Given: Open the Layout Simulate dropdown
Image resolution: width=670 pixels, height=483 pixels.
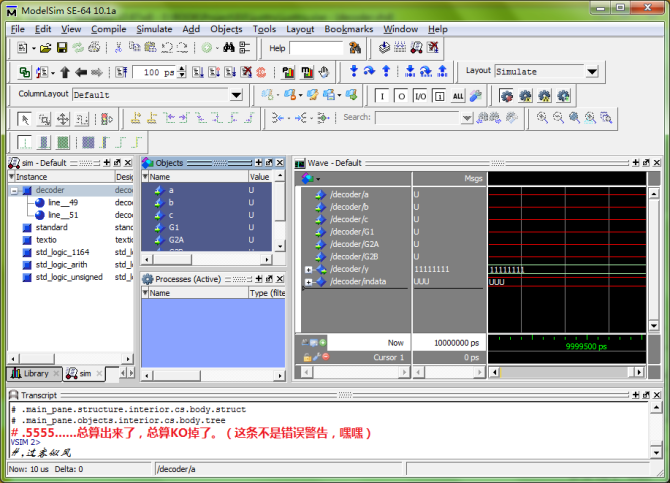Looking at the screenshot, I should (592, 71).
